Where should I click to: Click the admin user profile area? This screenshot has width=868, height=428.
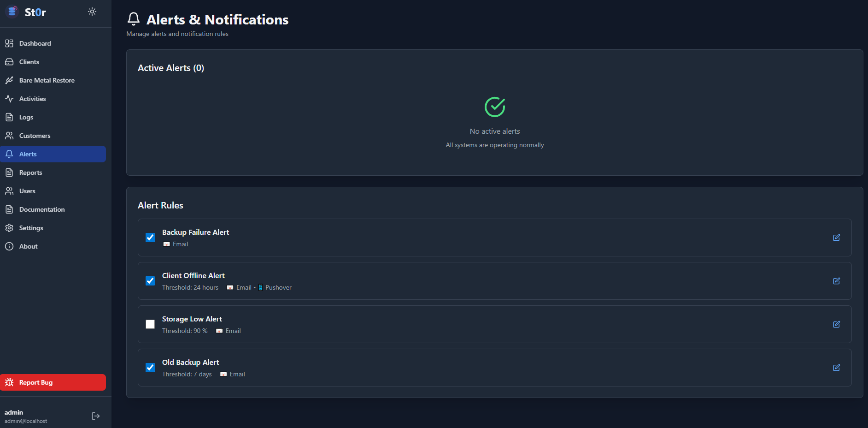[x=26, y=416]
